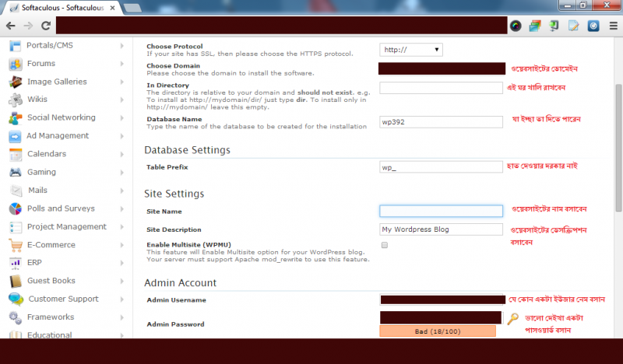Viewport: 623px width, 364px height.
Task: Focus the Database Name field wp392
Action: (x=441, y=122)
